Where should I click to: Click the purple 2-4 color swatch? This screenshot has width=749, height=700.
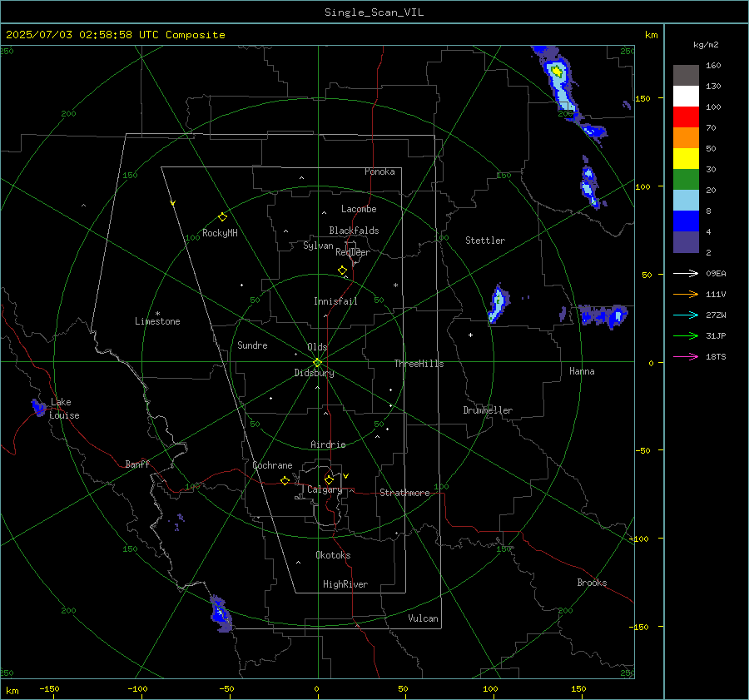point(686,242)
